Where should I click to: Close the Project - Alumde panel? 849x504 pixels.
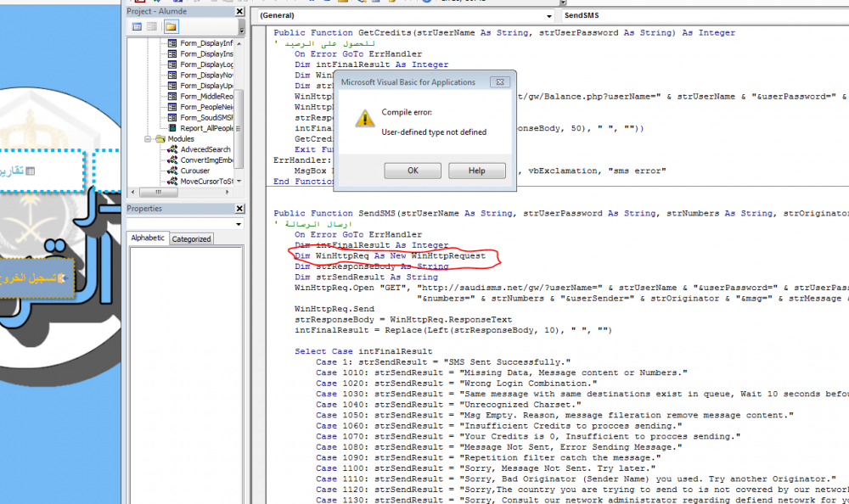point(240,11)
